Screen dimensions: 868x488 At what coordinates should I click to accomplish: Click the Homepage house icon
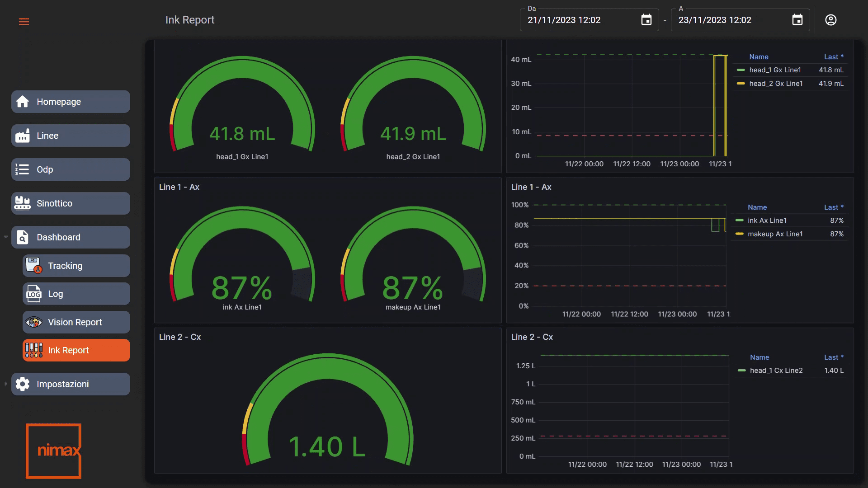click(23, 102)
